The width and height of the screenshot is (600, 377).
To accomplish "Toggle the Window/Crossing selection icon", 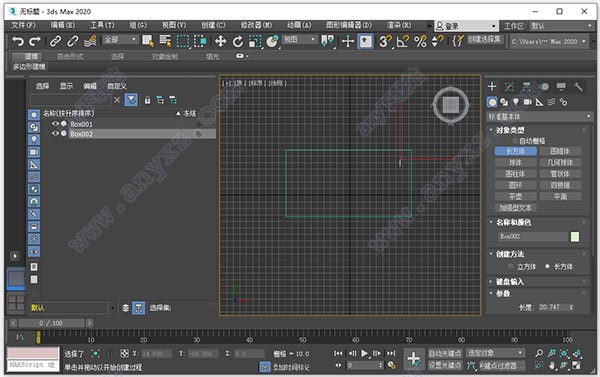I will (200, 41).
